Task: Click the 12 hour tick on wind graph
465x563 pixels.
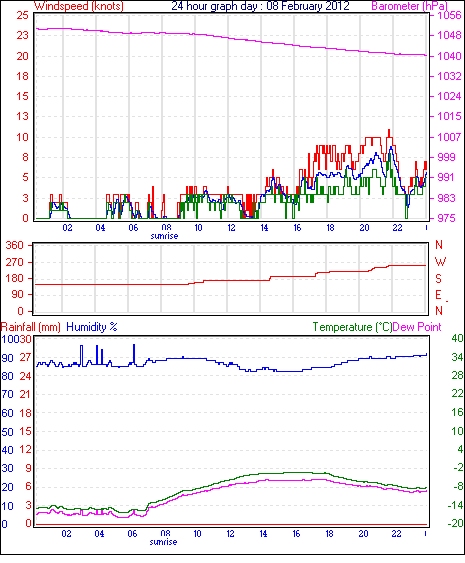Action: [x=231, y=228]
